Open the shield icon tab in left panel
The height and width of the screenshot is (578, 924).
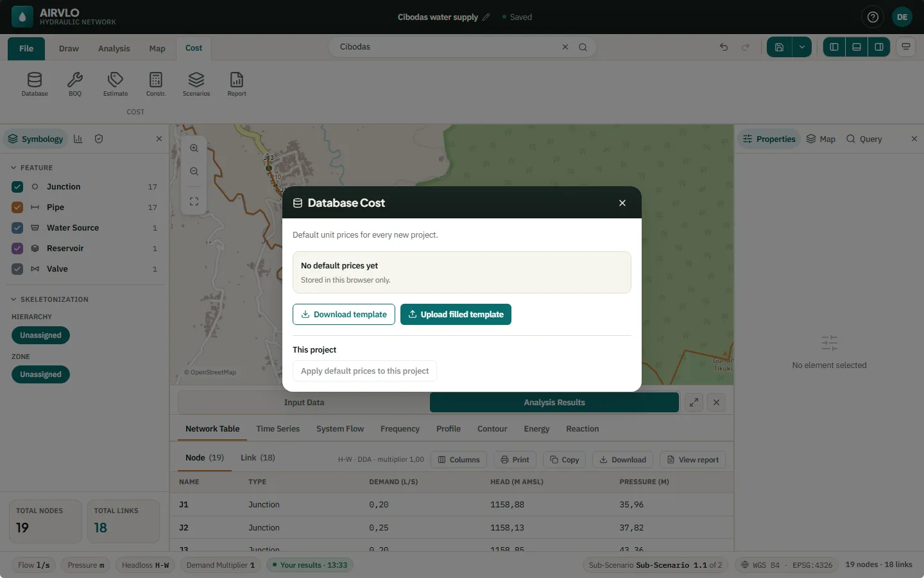tap(99, 139)
